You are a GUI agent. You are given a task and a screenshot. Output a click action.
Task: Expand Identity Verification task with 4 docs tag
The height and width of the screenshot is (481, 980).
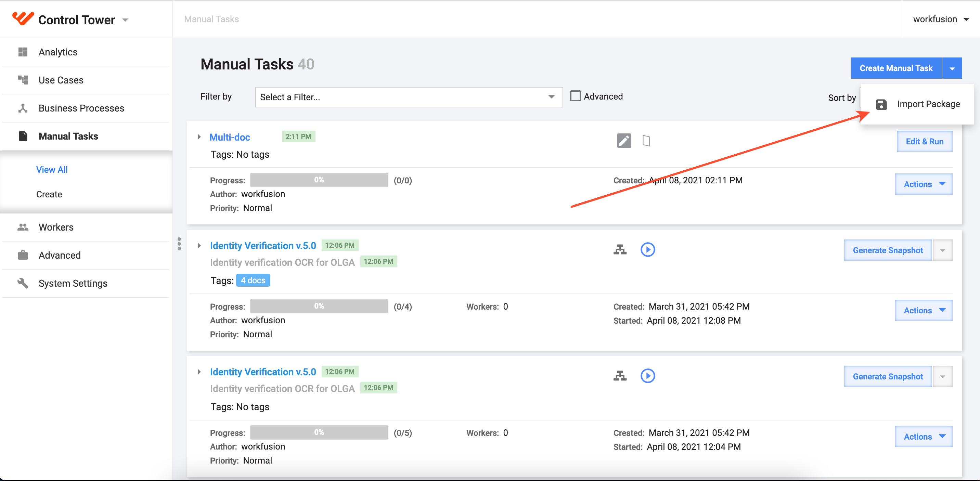(x=199, y=246)
